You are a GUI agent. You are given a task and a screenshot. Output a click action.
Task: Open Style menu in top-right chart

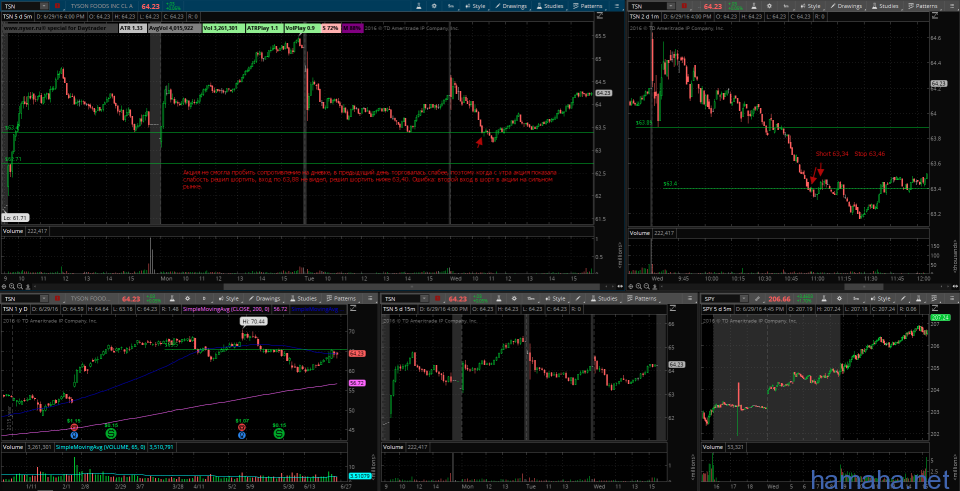click(x=811, y=6)
